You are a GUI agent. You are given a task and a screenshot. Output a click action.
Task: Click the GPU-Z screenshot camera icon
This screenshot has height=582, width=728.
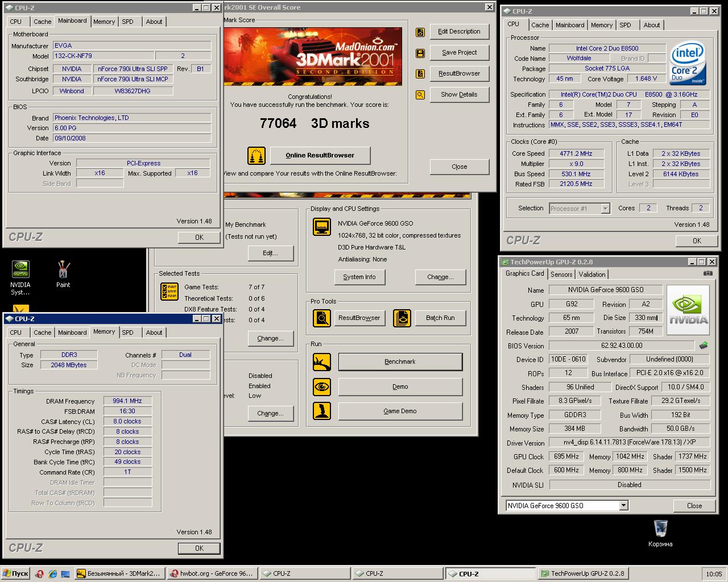pyautogui.click(x=708, y=273)
